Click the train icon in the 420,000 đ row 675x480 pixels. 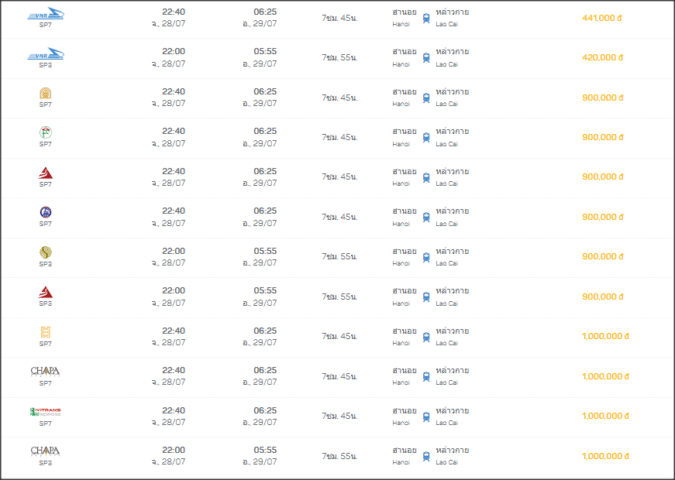[426, 59]
